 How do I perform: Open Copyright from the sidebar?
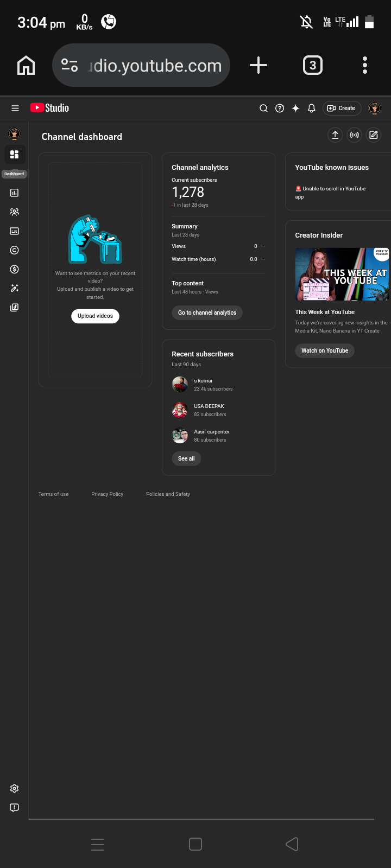click(15, 250)
